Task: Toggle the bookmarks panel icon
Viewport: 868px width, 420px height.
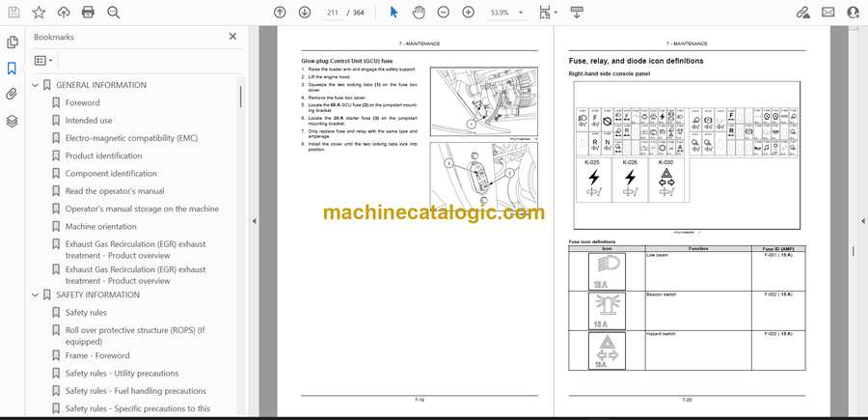Action: 13,69
